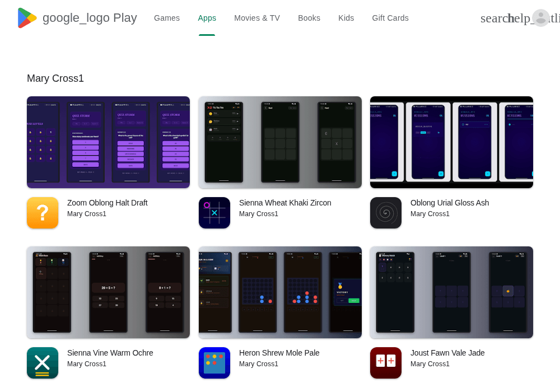Click the Sienna Vine Warm Ochre title
Image resolution: width=560 pixels, height=392 pixels.
[110, 353]
